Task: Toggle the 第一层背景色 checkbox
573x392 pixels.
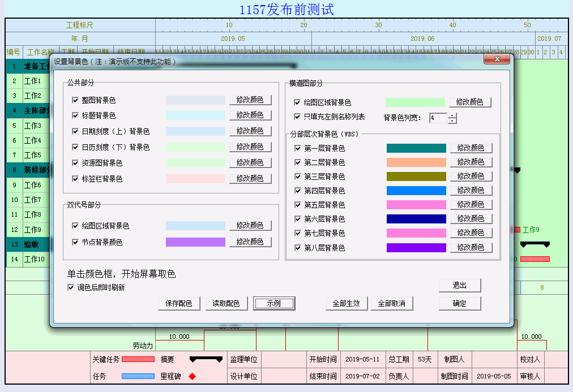Action: point(297,148)
